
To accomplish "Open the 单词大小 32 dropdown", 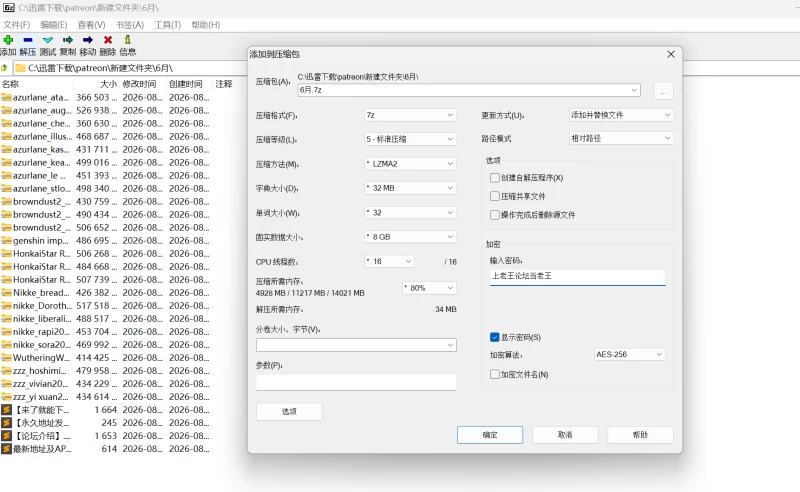I will (x=410, y=212).
